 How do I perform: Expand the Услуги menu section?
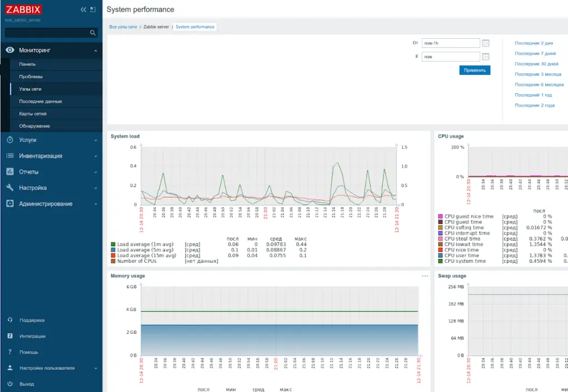(x=95, y=140)
